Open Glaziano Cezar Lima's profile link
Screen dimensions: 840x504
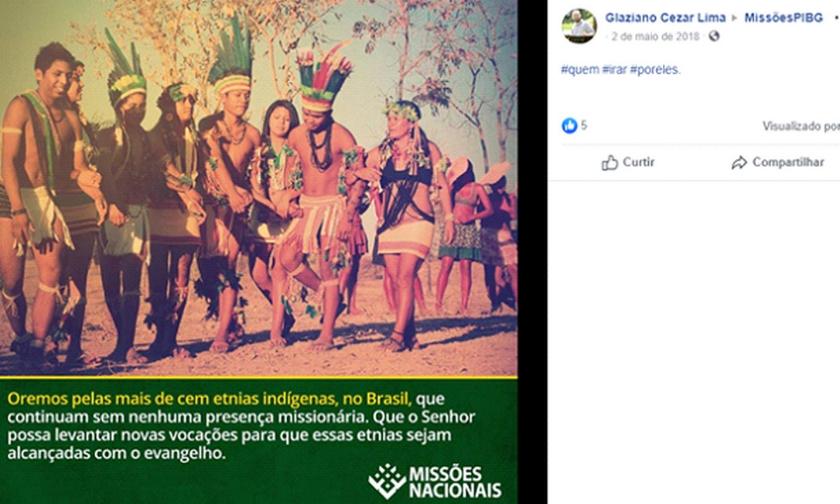click(665, 18)
